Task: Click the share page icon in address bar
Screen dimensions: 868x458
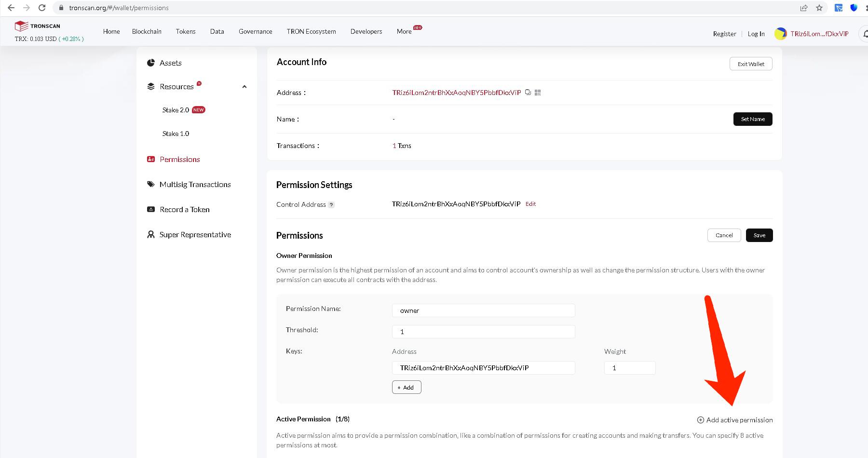Action: pyautogui.click(x=804, y=8)
